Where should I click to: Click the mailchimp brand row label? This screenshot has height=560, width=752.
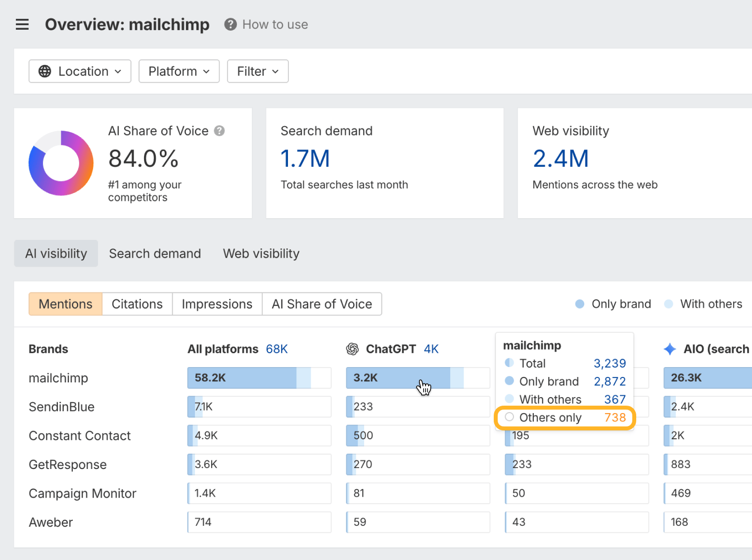(58, 378)
